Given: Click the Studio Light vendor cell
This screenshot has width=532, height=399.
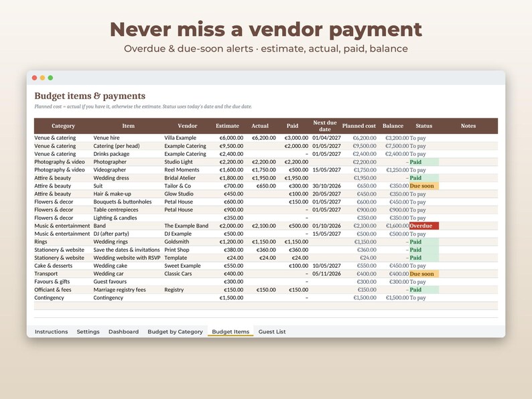Looking at the screenshot, I should coord(178,162).
